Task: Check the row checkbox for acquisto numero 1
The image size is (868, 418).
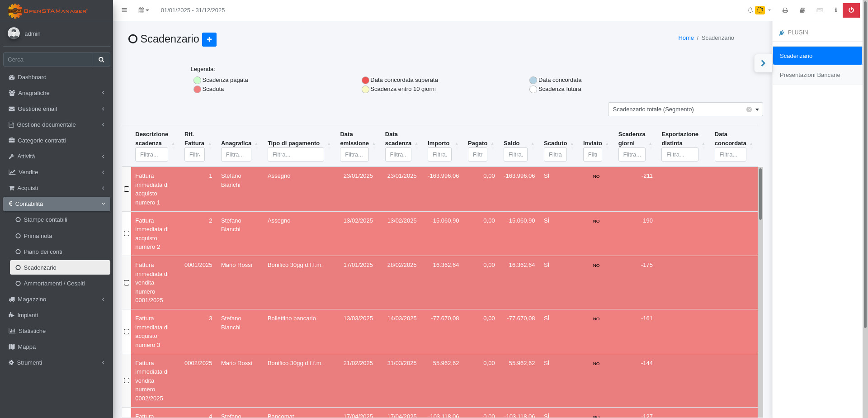Action: (x=127, y=189)
